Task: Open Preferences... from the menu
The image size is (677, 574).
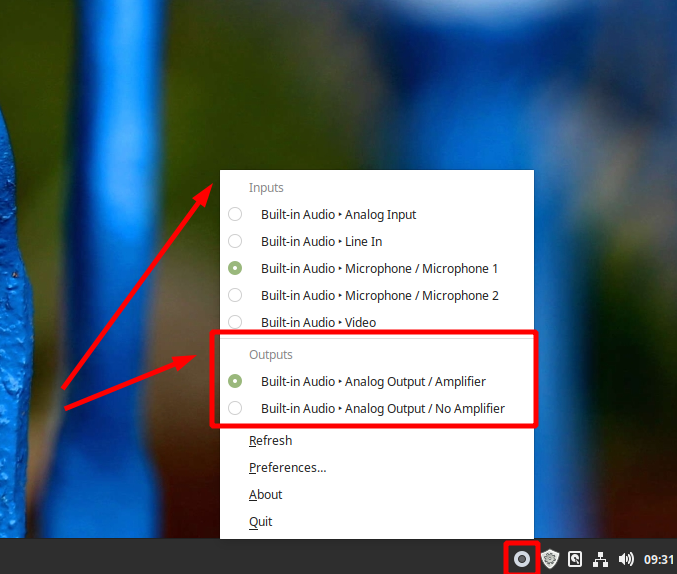Action: 376,468
